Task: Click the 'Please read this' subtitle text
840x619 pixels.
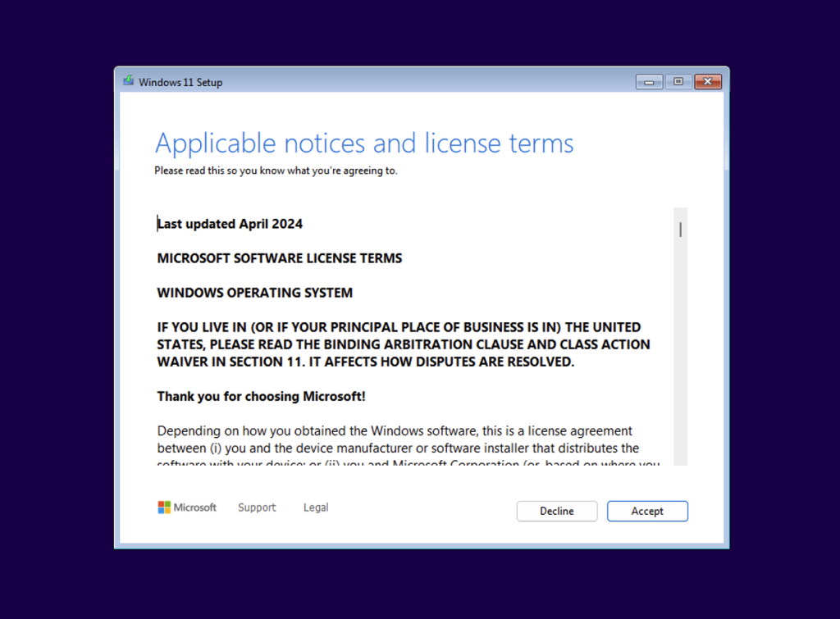Action: tap(276, 171)
